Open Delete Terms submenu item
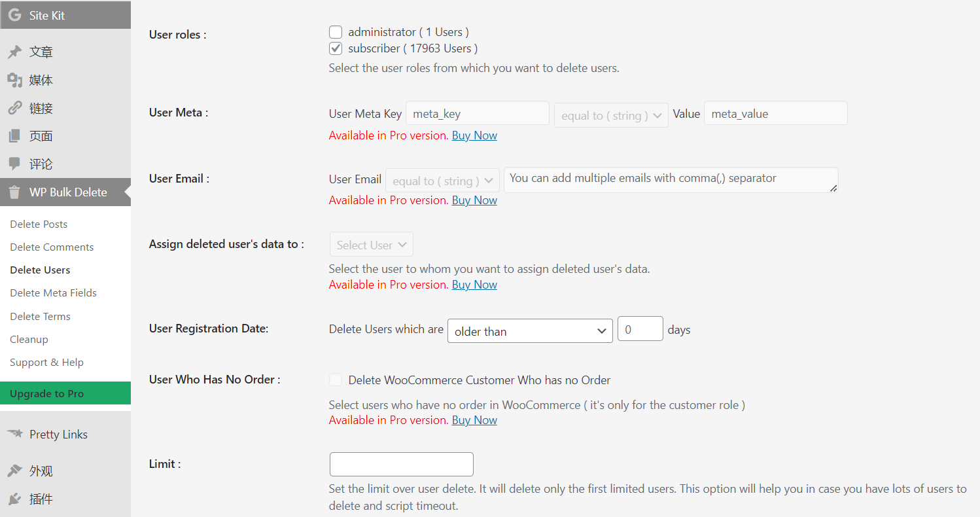The height and width of the screenshot is (517, 980). pyautogui.click(x=40, y=316)
